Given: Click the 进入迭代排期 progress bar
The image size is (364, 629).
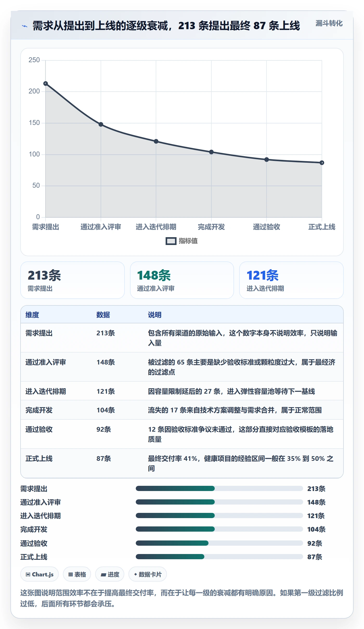Looking at the screenshot, I should pos(219,515).
